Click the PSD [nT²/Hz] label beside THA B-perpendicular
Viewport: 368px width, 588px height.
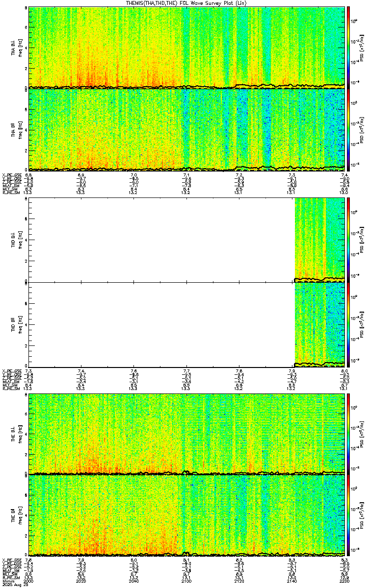point(362,48)
